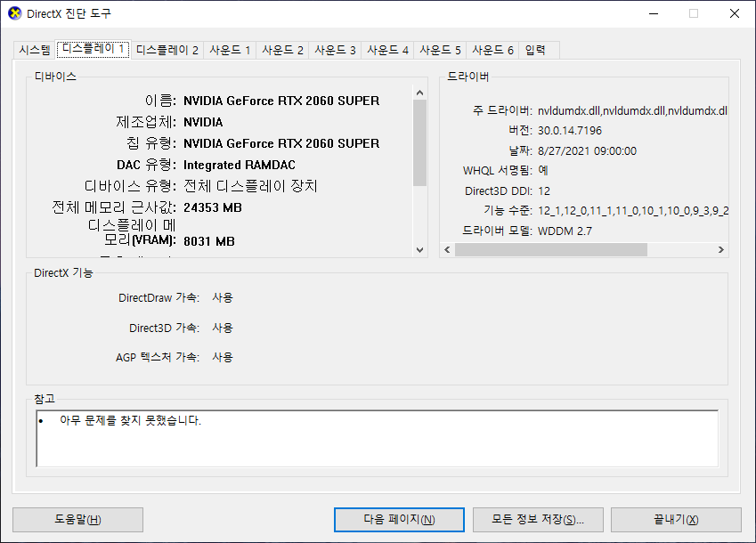Click the device panel vertical scrollbar thumb
Viewport: 756px width, 543px height.
420,142
